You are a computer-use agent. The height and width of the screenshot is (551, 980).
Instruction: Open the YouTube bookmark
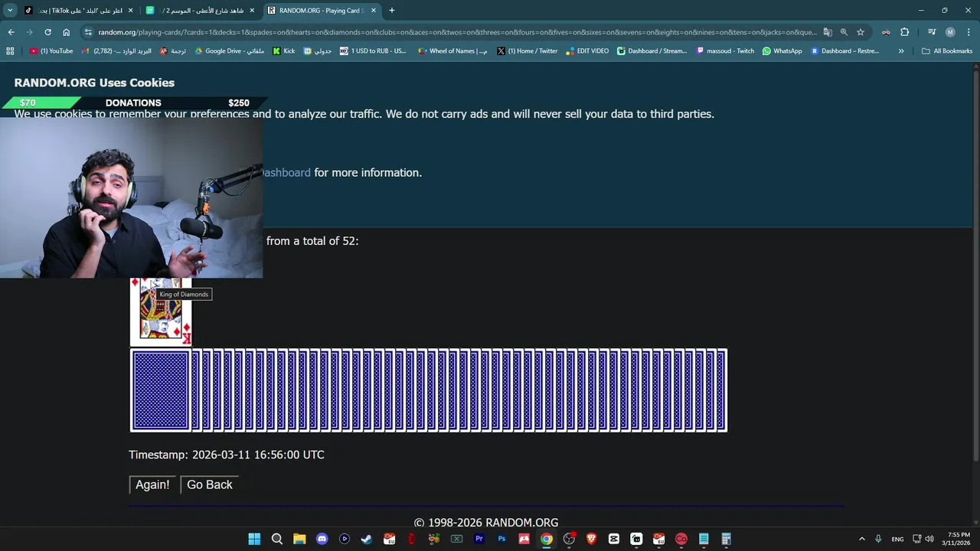[51, 51]
